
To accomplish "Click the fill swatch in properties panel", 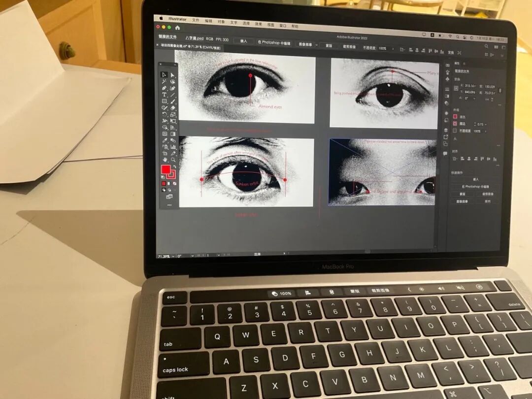I will point(455,116).
